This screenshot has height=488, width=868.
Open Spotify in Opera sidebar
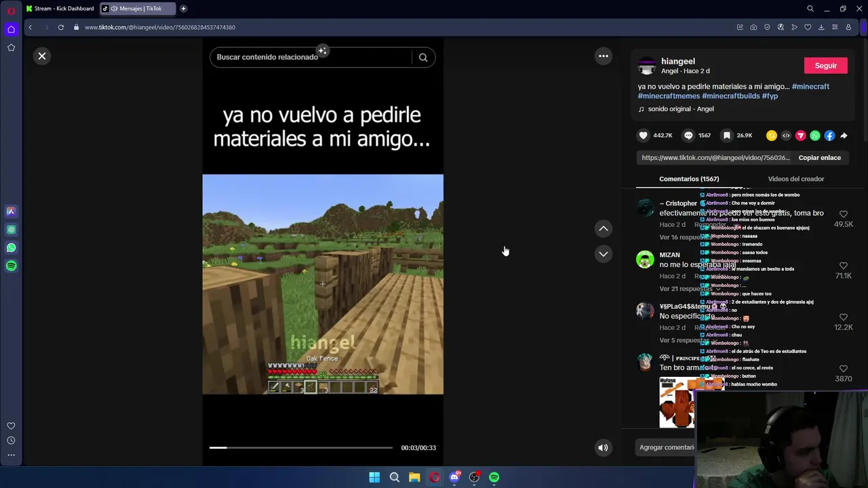pyautogui.click(x=11, y=266)
